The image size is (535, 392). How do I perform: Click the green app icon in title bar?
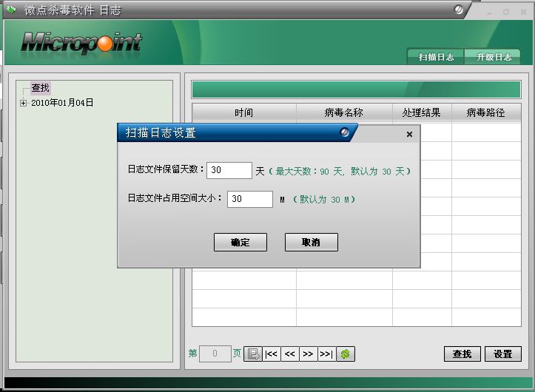pyautogui.click(x=11, y=10)
